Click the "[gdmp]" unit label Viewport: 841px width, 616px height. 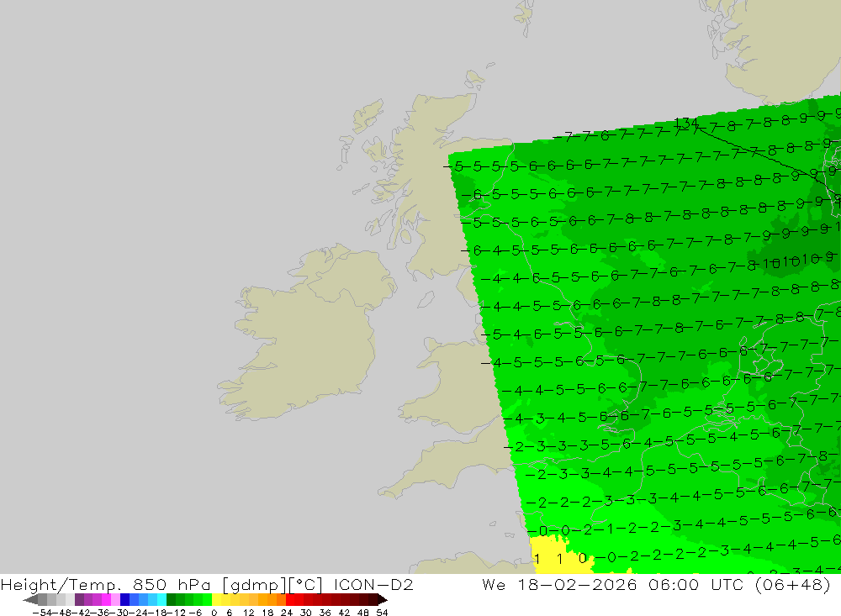click(x=254, y=584)
